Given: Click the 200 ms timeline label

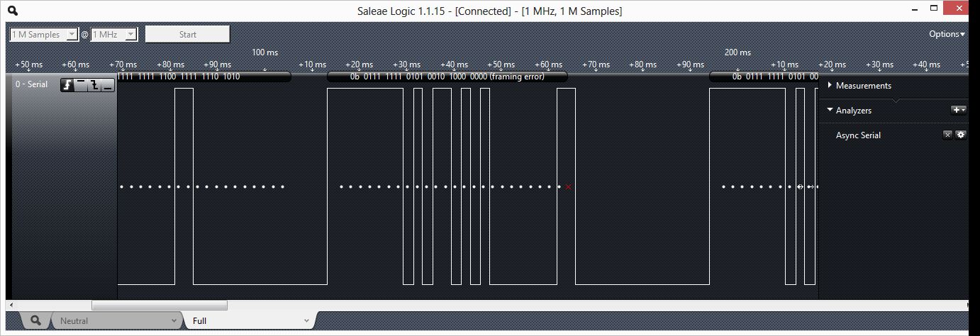Looking at the screenshot, I should (737, 52).
